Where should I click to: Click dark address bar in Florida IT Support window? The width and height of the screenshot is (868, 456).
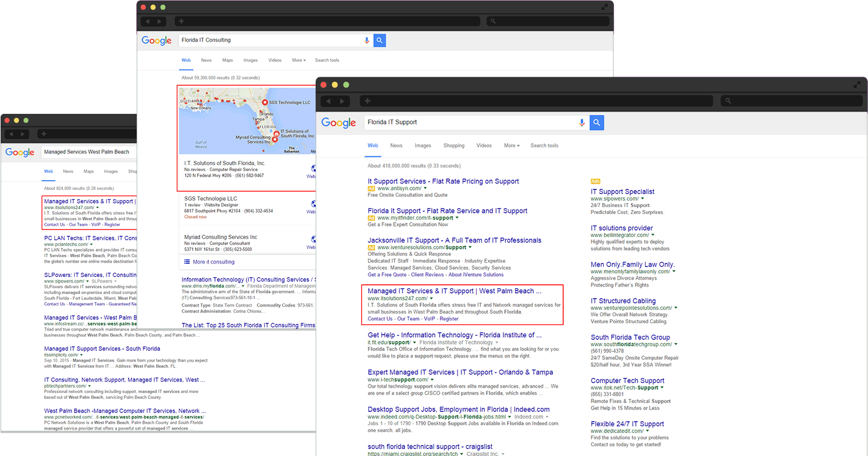pos(536,101)
